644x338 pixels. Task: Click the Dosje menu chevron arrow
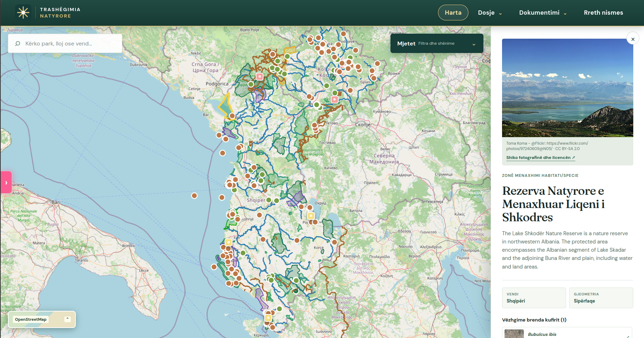pyautogui.click(x=500, y=14)
